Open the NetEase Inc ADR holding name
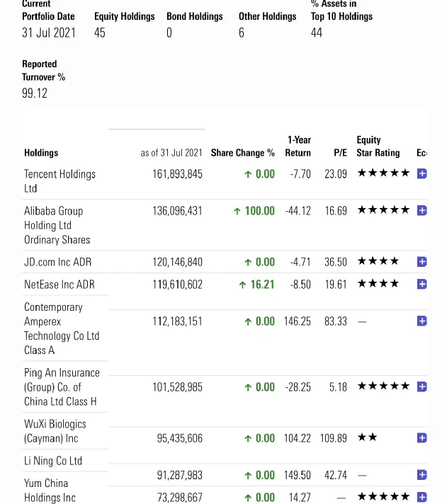Screen dimensions: 442x504 coord(59,285)
